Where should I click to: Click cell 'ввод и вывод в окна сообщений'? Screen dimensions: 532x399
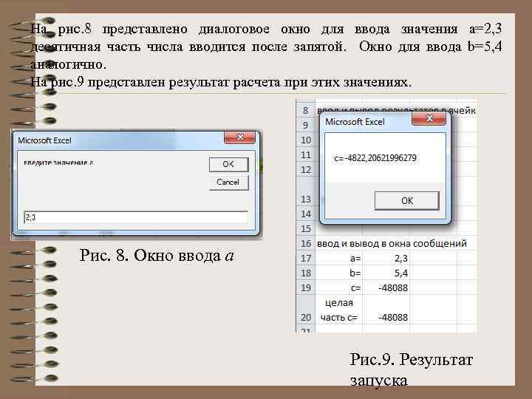pos(392,243)
